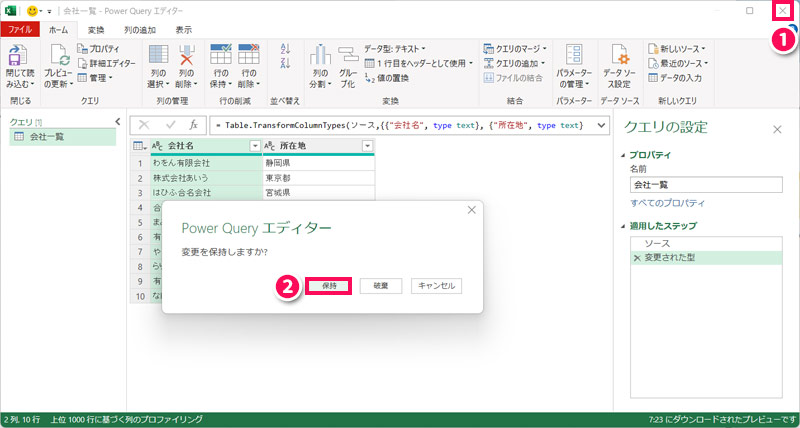Sort descending with the Z-A icon
This screenshot has width=800, height=428.
286,63
